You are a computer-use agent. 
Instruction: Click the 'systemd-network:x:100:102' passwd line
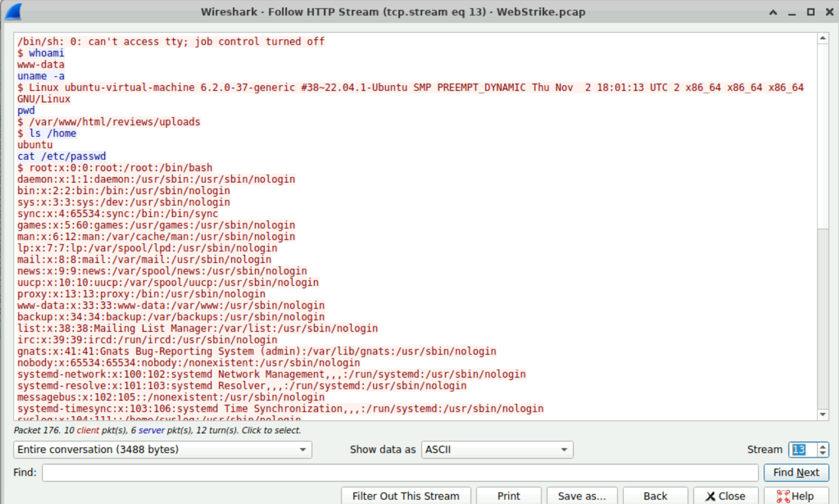point(272,374)
